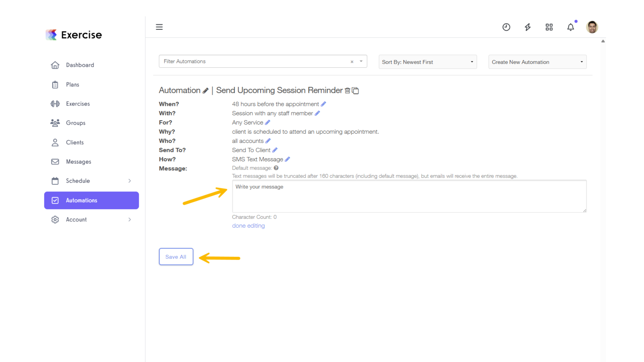Click '48 hours before the appointment' text
The height and width of the screenshot is (362, 644).
coord(275,104)
